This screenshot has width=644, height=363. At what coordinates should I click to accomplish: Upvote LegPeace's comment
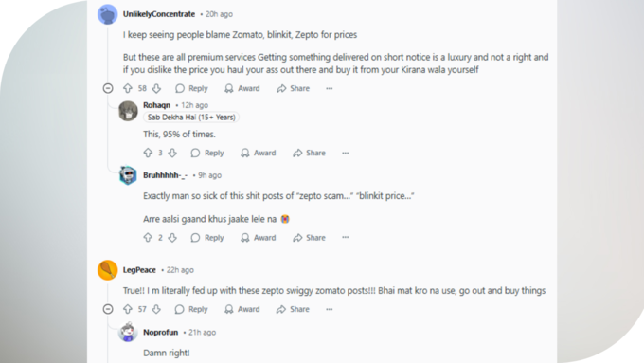[128, 309]
